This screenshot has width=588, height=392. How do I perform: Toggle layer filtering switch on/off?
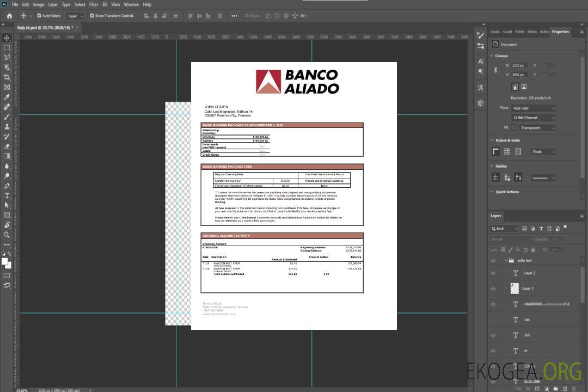coord(565,228)
